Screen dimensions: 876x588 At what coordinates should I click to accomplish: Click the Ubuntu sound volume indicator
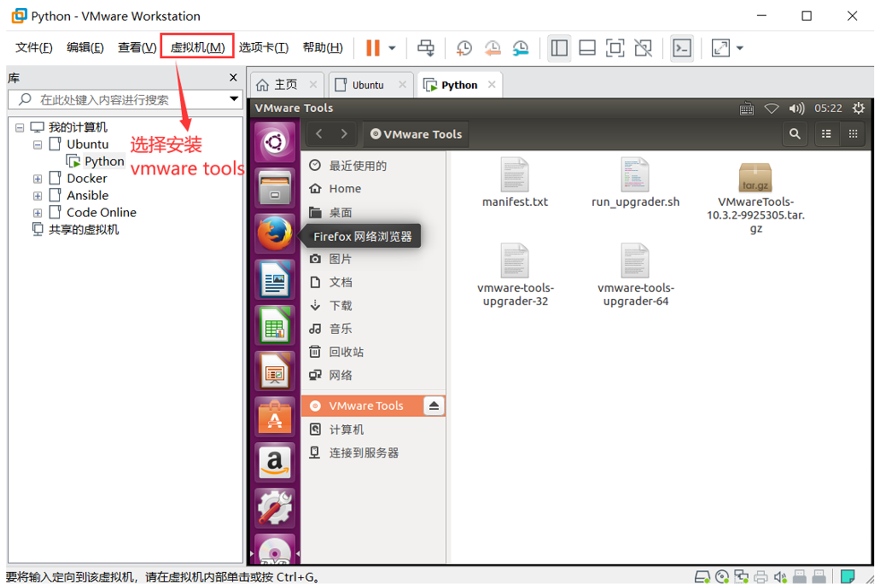[x=796, y=108]
